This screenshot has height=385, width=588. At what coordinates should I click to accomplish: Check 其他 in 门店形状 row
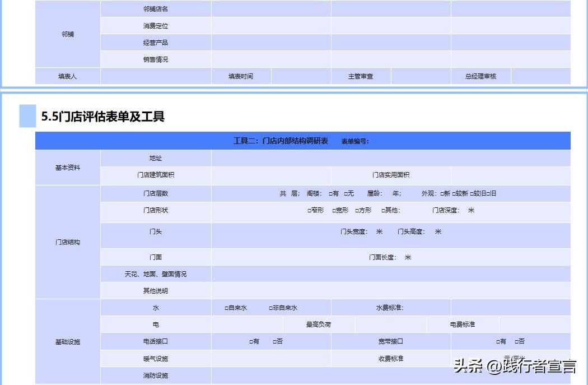(x=381, y=211)
